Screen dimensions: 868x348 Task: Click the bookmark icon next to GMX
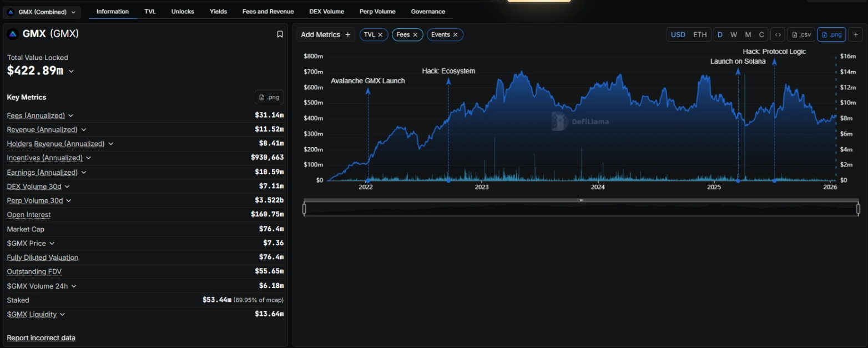(280, 34)
